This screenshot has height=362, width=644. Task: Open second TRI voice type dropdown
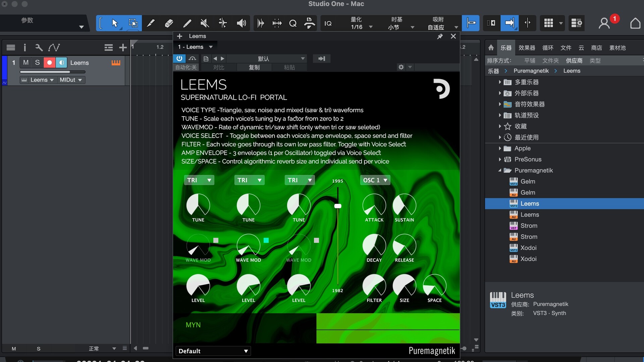[249, 180]
